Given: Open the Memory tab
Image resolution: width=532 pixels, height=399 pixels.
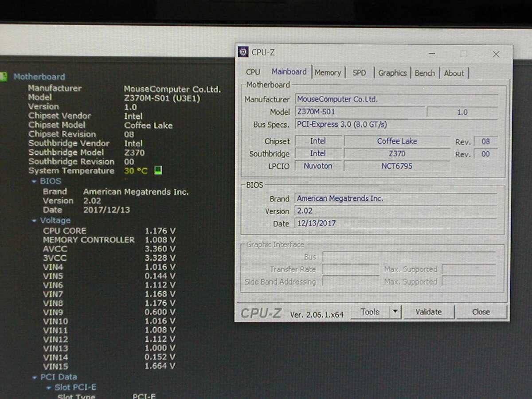Looking at the screenshot, I should [x=328, y=73].
